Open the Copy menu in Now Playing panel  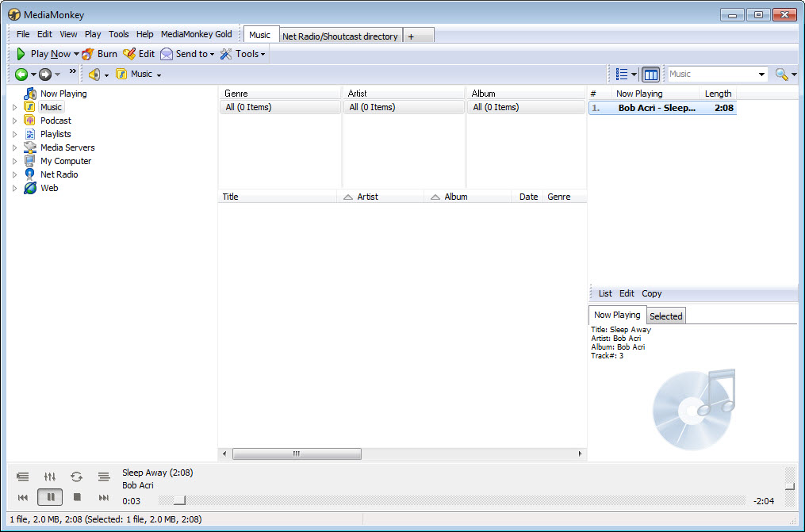[x=651, y=293]
